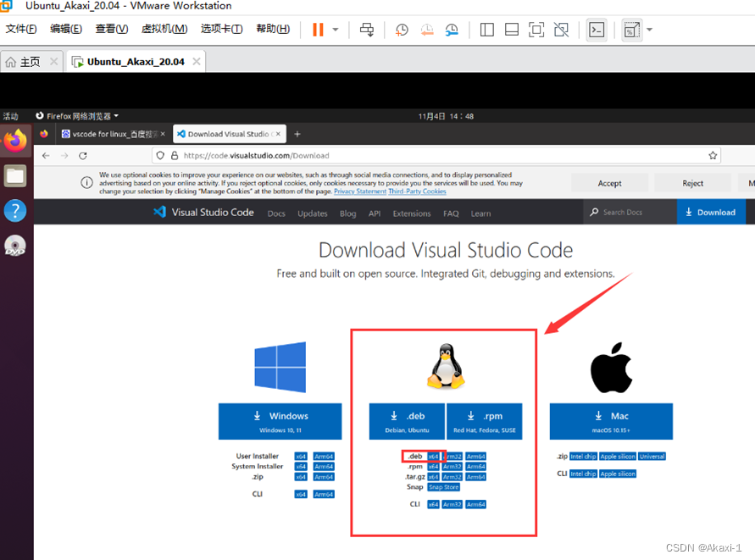
Task: Reload the page with the refresh icon
Action: click(83, 156)
